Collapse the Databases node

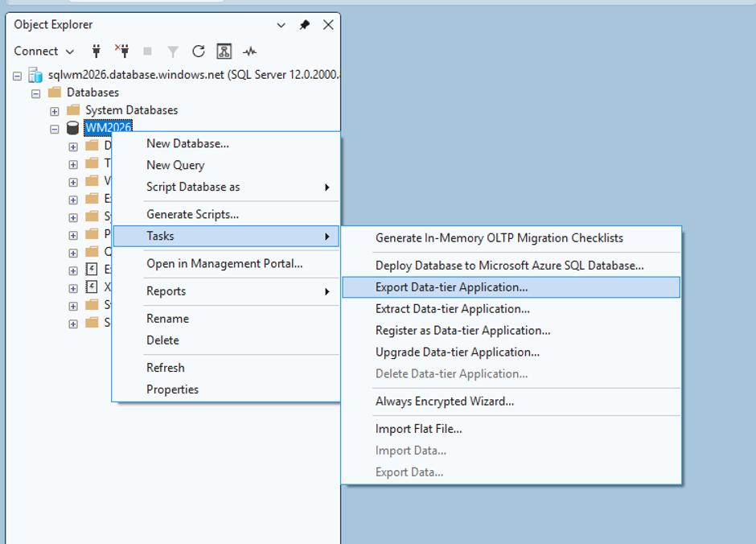[35, 93]
